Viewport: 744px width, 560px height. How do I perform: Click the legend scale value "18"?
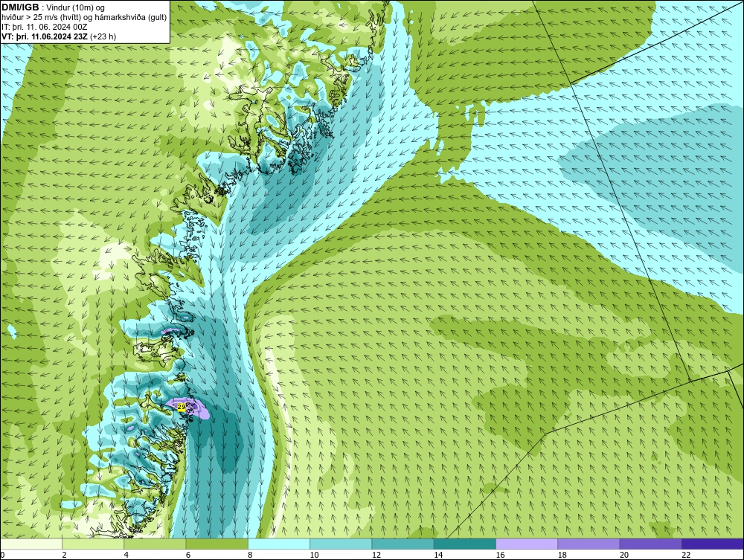(562, 556)
